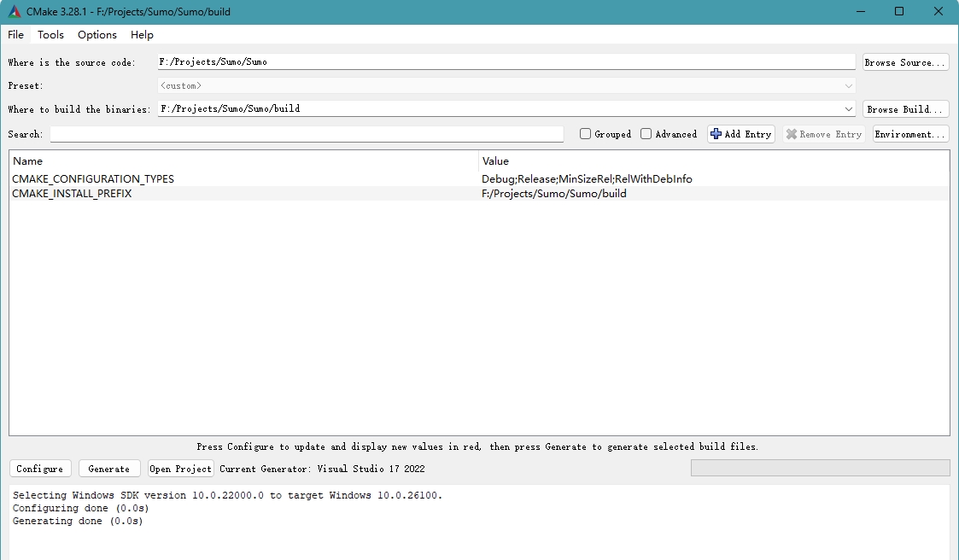
Task: Click the blue plus Add Entry icon
Action: click(x=716, y=134)
